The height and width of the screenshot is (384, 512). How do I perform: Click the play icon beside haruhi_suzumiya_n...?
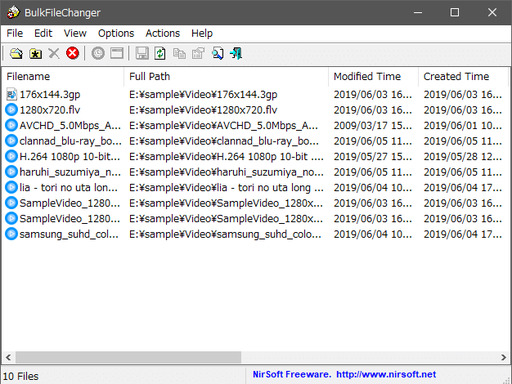(11, 172)
